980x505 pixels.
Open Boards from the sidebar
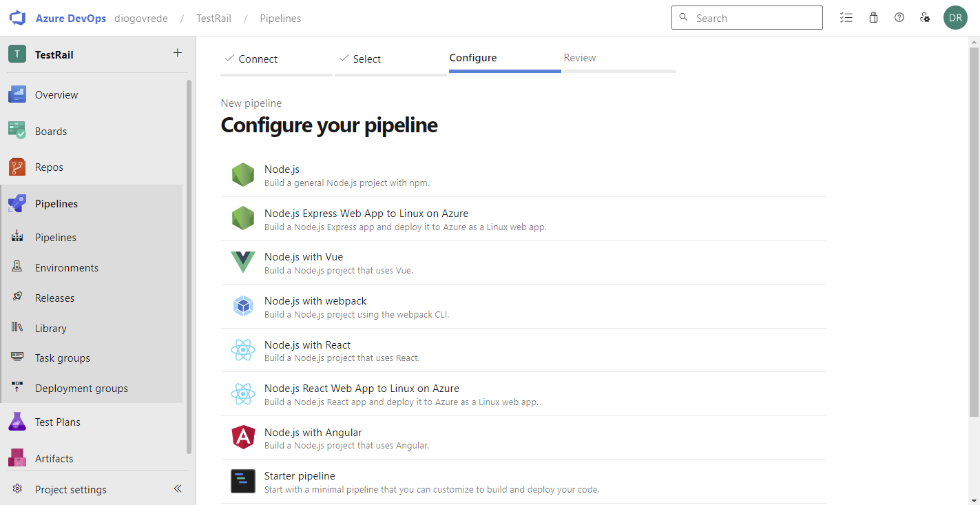tap(51, 131)
